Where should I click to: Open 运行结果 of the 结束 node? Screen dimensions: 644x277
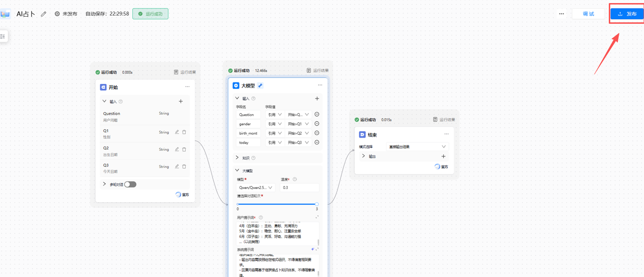click(x=444, y=120)
